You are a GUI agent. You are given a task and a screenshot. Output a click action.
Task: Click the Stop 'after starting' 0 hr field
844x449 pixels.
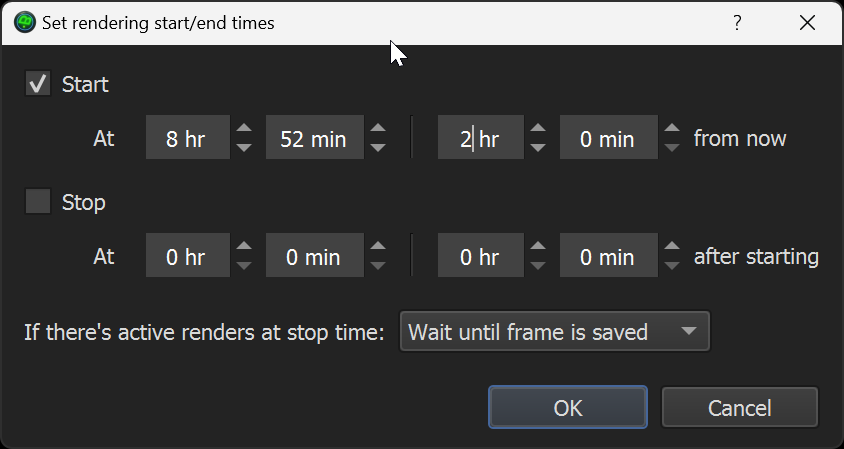[x=481, y=255]
